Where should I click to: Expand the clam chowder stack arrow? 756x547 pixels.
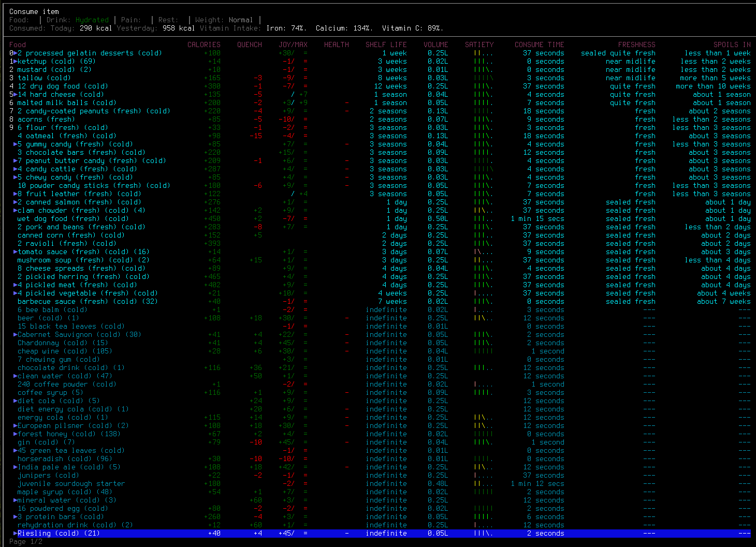tap(16, 211)
